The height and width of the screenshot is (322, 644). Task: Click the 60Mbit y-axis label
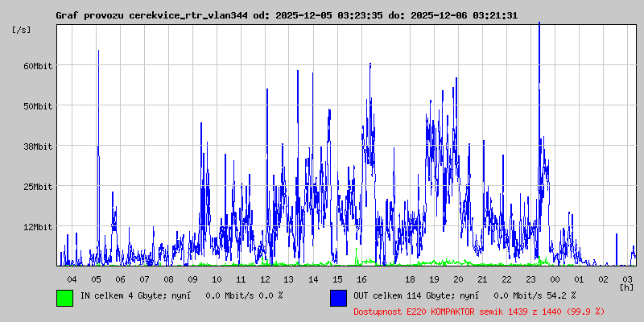(38, 66)
